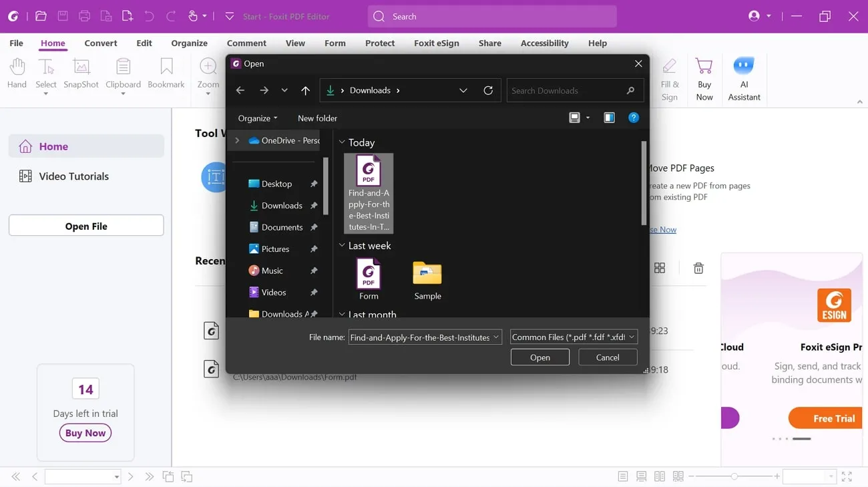Launch the AI Assistant
The width and height of the screenshot is (868, 487).
click(744, 79)
